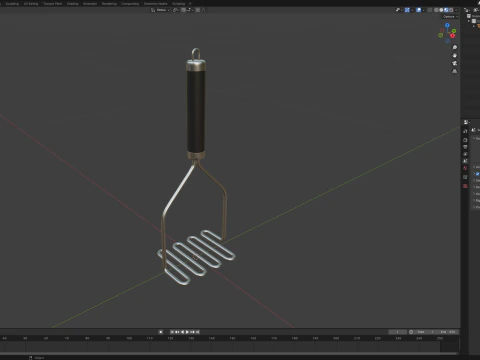Toggle auto keying record button in timeline

click(161, 332)
